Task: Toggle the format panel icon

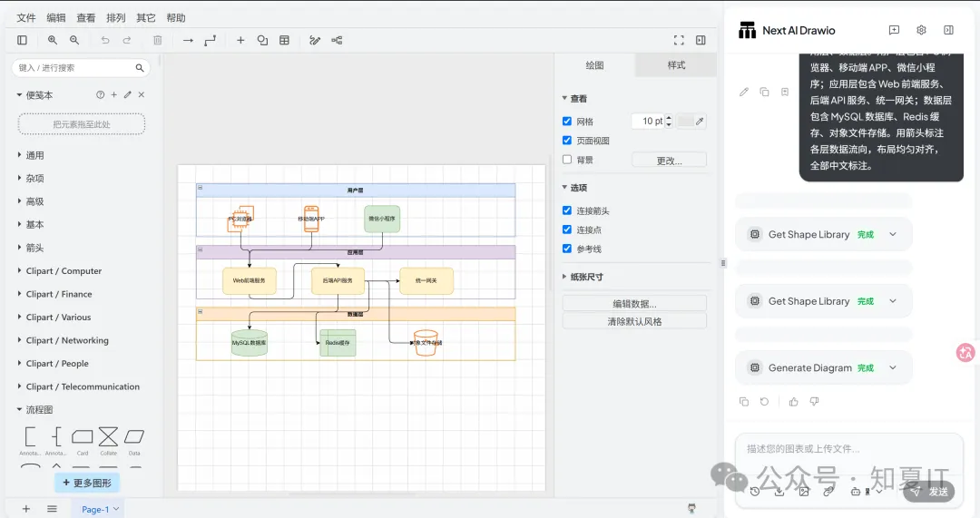Action: coord(701,40)
